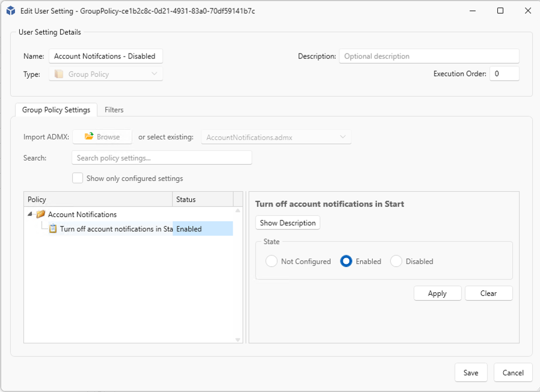Viewport: 540px width, 392px height.
Task: Switch to the Filters tab
Action: click(x=114, y=110)
